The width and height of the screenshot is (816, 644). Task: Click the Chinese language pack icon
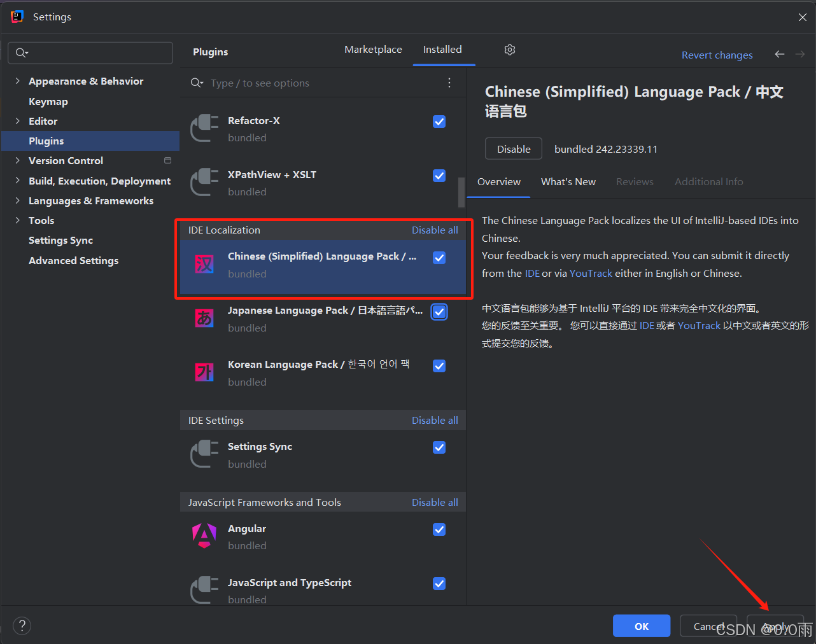(204, 265)
